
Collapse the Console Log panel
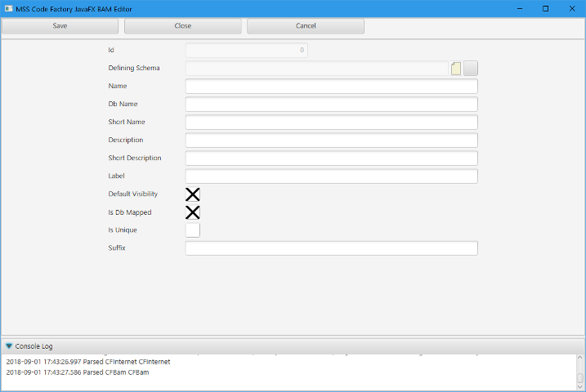point(9,346)
